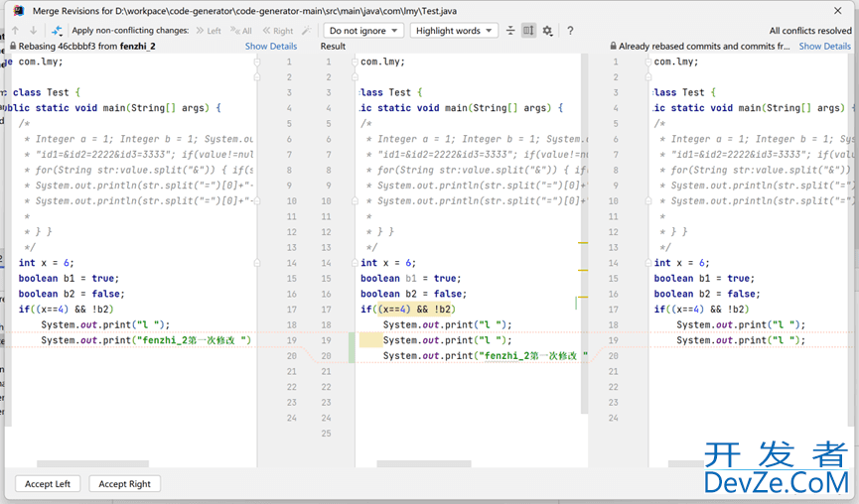859x504 pixels.
Task: Click 'fenzhi_2' print line in left pane
Action: [x=146, y=340]
